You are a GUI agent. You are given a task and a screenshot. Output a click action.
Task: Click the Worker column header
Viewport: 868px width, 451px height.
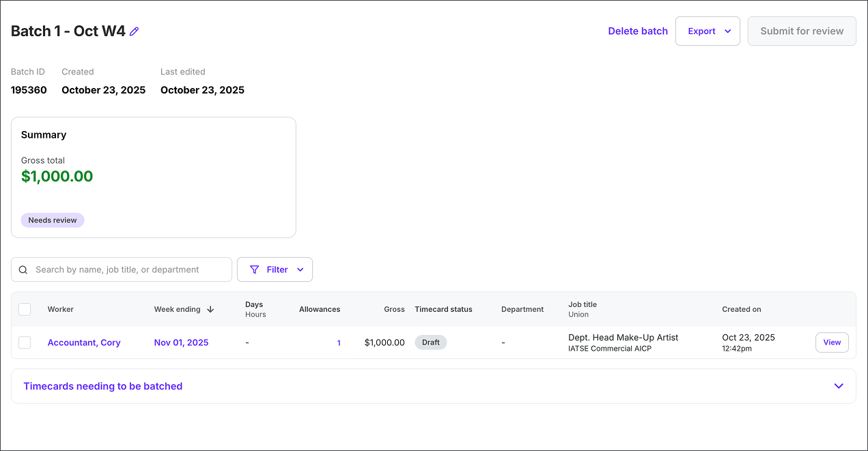click(61, 309)
